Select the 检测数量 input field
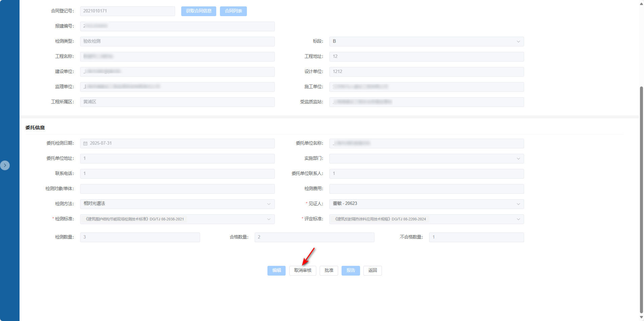This screenshot has height=321, width=644. coord(140,237)
